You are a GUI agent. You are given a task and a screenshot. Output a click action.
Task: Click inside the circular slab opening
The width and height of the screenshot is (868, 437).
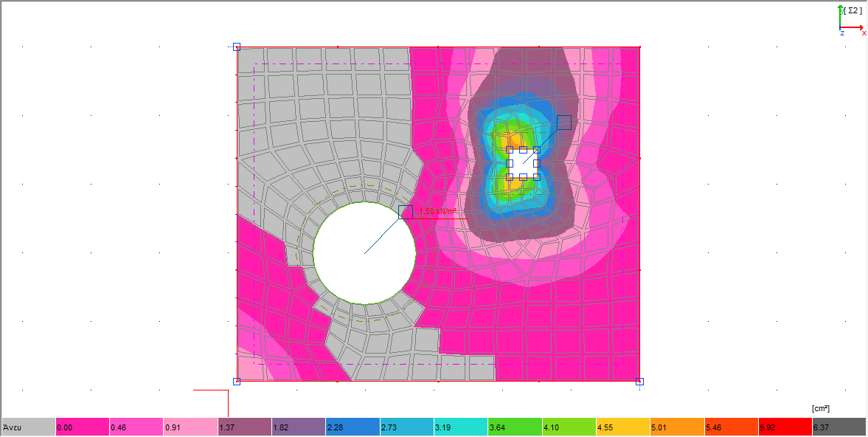tap(364, 253)
